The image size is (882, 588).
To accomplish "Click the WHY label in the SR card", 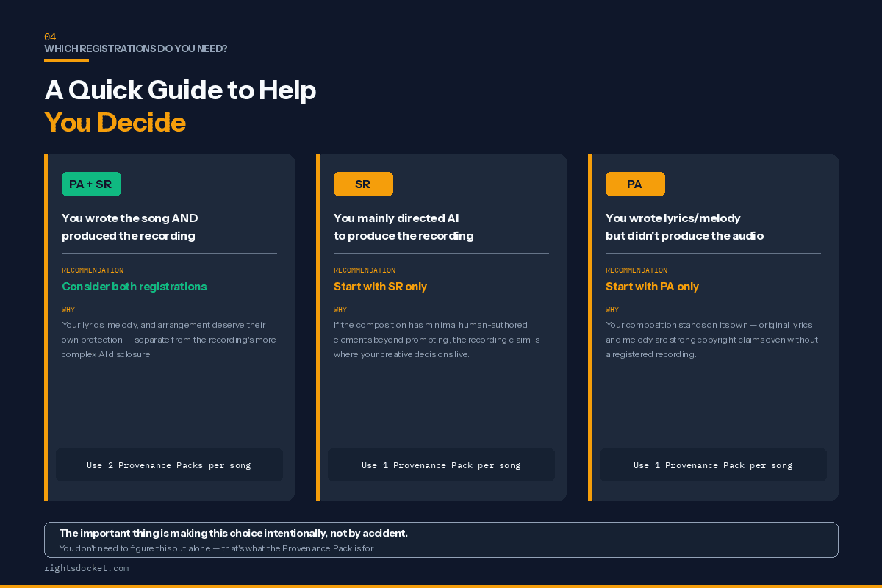I will click(340, 310).
